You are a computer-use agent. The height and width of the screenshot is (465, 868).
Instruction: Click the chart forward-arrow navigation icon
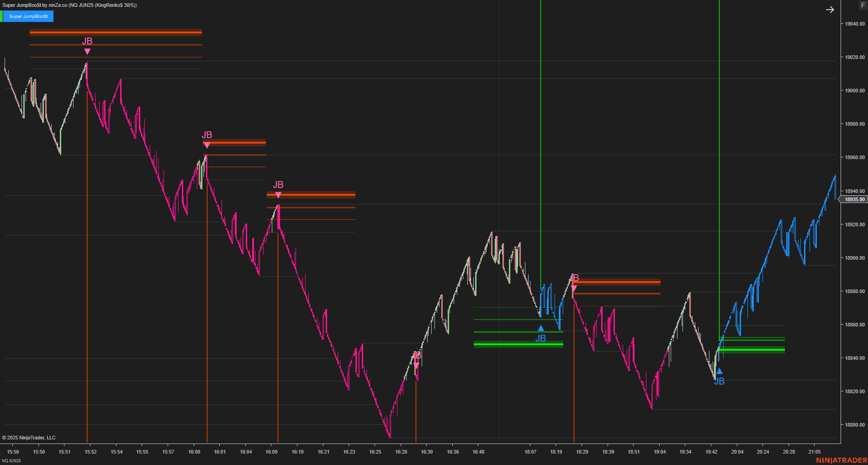point(830,10)
